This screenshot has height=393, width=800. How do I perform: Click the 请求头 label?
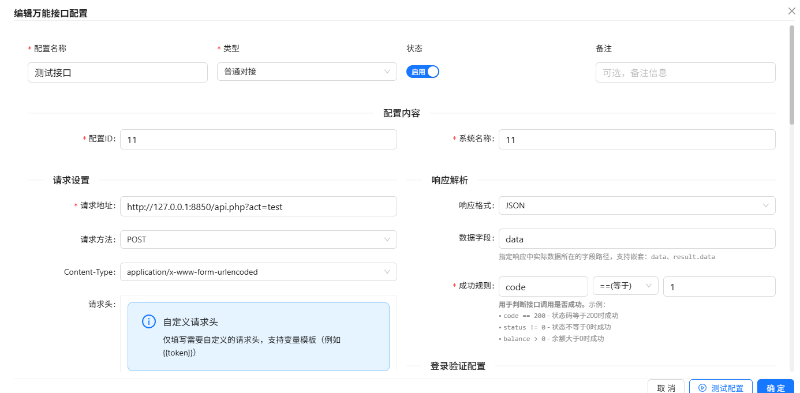102,304
